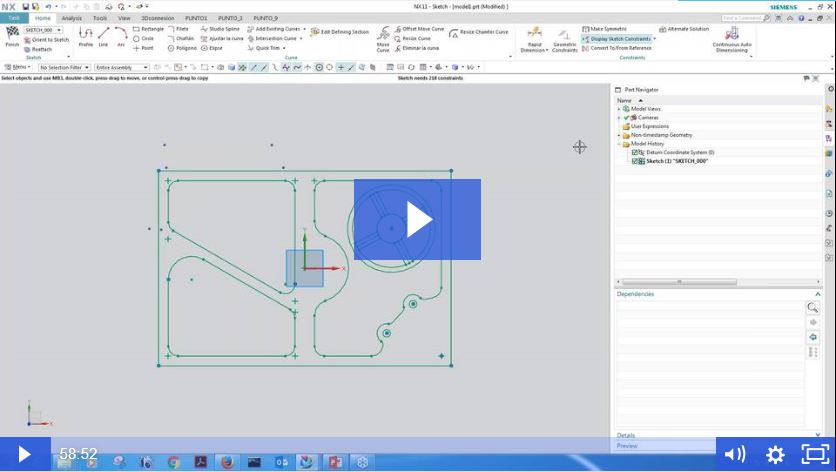
Task: Expand Model Views tree node
Action: [619, 109]
